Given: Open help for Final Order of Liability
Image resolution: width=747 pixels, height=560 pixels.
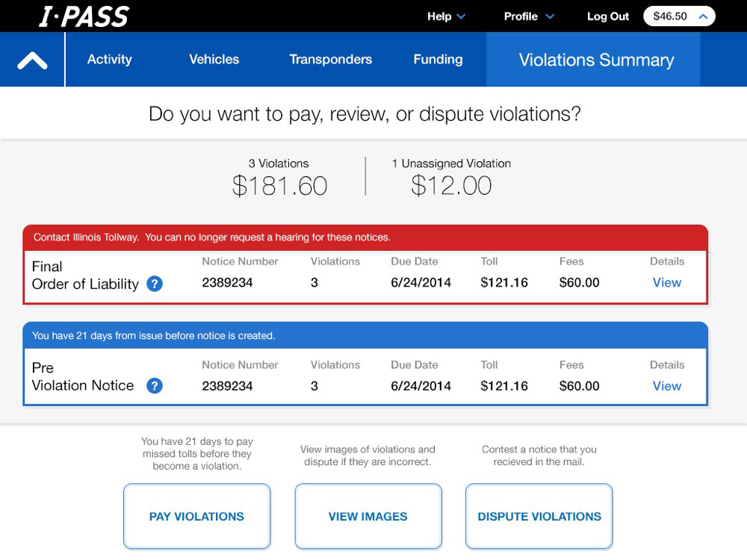Looking at the screenshot, I should click(x=155, y=284).
